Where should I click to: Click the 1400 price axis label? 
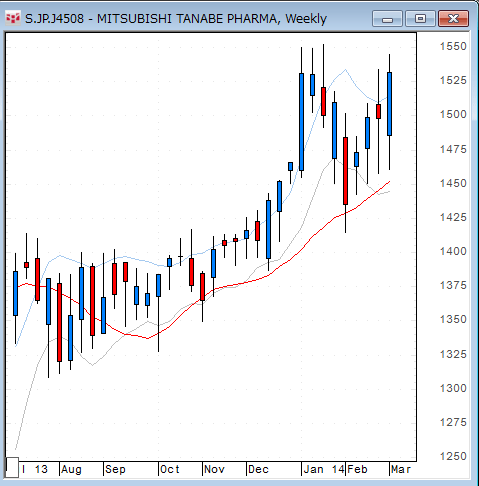tap(453, 251)
